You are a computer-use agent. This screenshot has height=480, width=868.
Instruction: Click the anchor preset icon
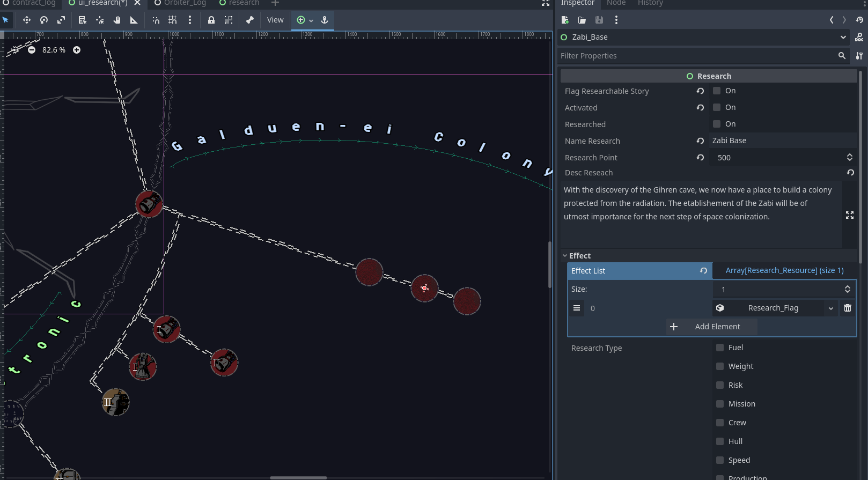pos(325,20)
